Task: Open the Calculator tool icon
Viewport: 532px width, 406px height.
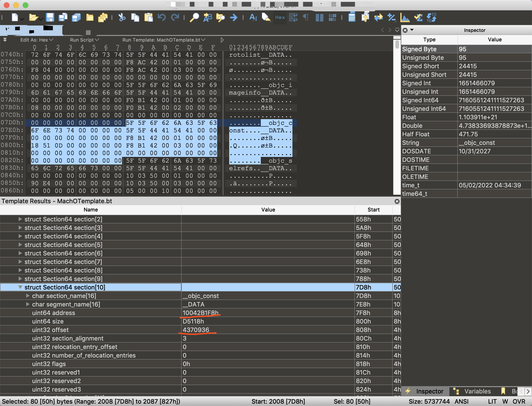Action: point(352,17)
